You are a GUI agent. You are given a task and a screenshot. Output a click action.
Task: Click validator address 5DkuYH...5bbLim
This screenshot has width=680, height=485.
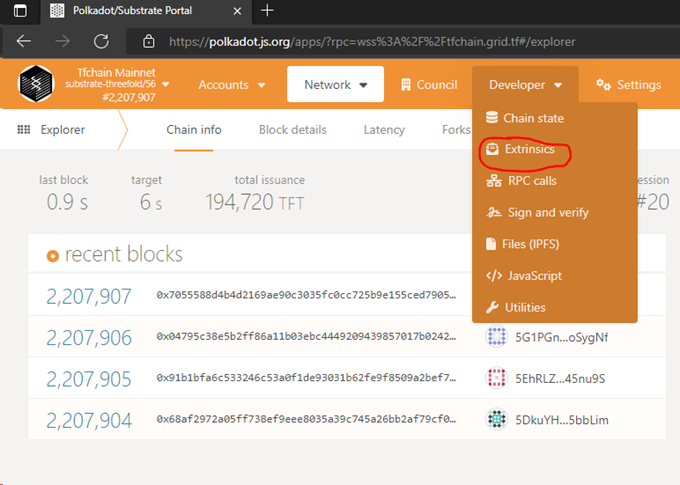tap(562, 419)
